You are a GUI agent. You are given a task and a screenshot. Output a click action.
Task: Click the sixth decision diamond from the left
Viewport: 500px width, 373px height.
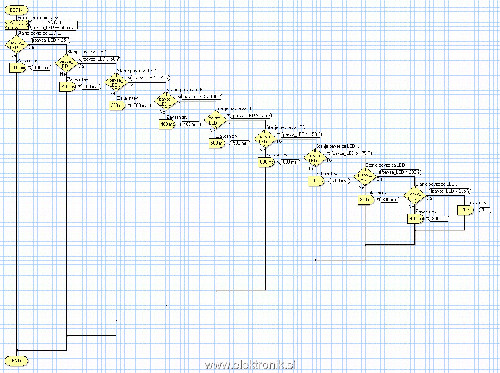(265, 138)
